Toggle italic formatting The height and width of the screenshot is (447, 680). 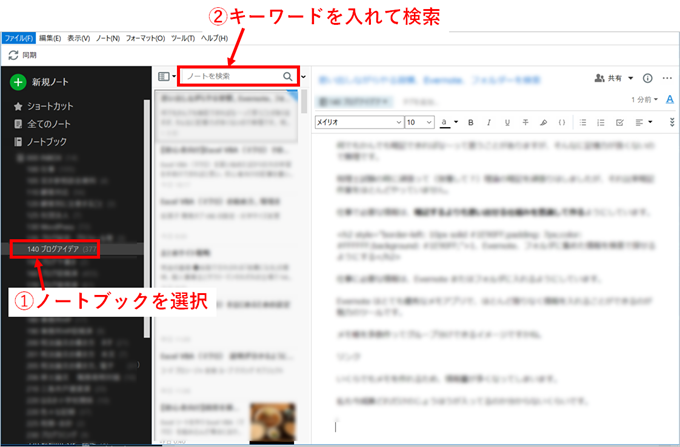click(489, 123)
